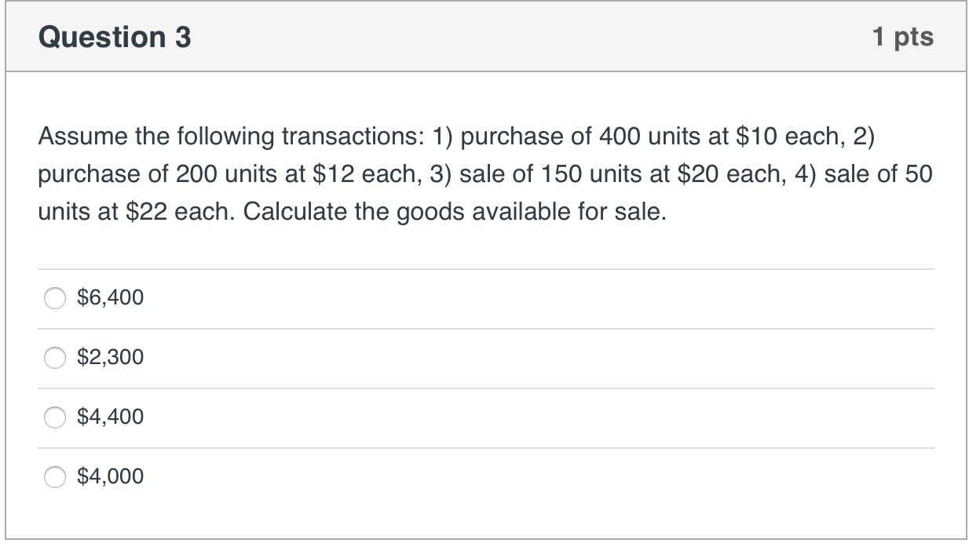The width and height of the screenshot is (980, 554).
Task: Mark the $4,400 radio button
Action: (x=55, y=417)
